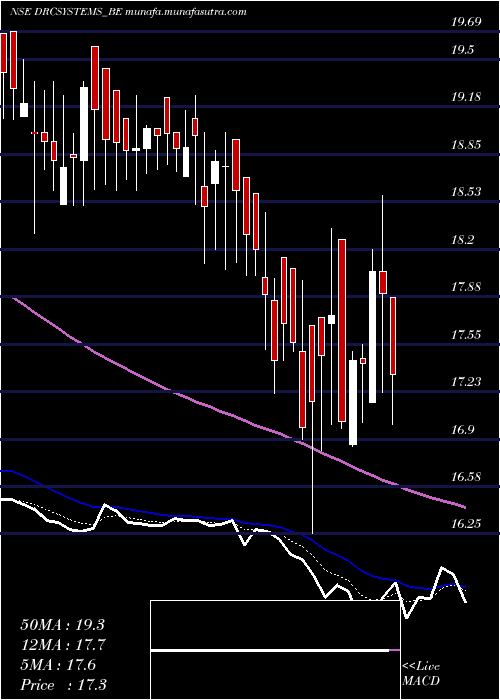Click the 19.69 price axis label
Screen dimensions: 500x700
tap(467, 21)
